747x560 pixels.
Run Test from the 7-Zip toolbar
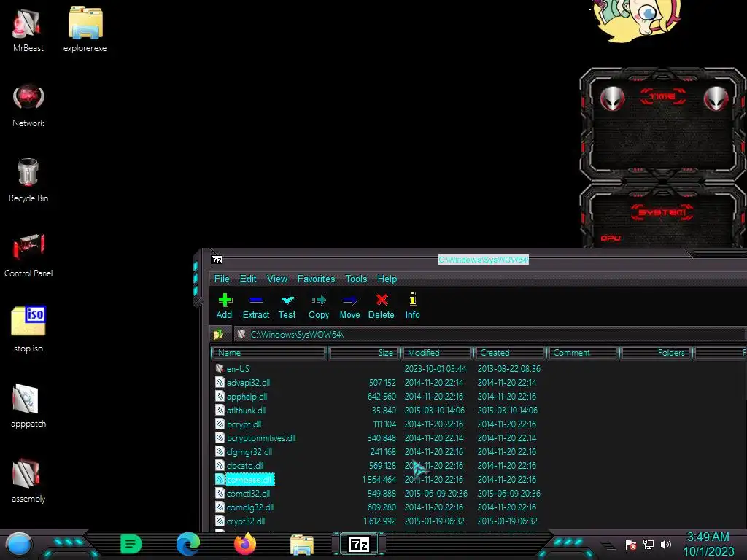pyautogui.click(x=287, y=306)
